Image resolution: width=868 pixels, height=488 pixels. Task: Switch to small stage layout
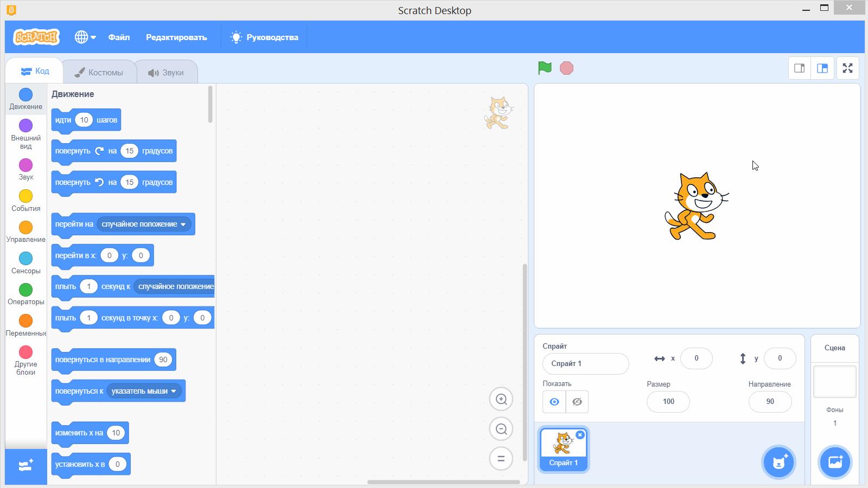click(x=800, y=68)
